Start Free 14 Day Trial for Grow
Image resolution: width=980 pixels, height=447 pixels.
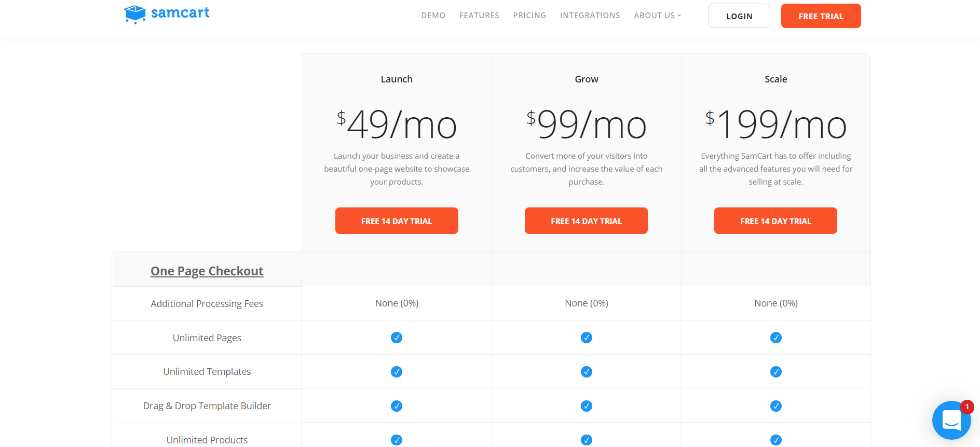coord(587,221)
